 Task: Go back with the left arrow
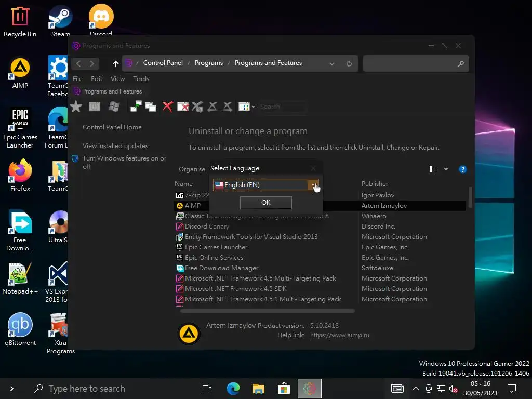[x=79, y=63]
